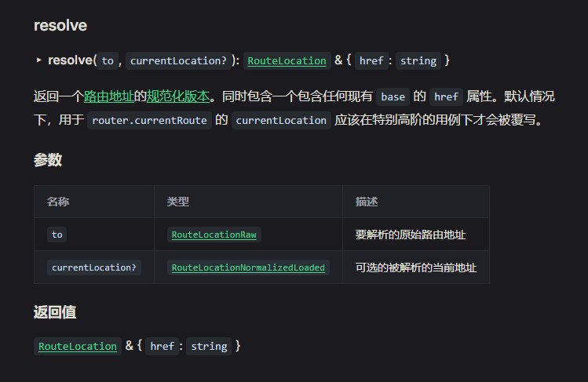Click the "base" inline code snippet
Viewport: 588px width, 382px height.
point(393,97)
